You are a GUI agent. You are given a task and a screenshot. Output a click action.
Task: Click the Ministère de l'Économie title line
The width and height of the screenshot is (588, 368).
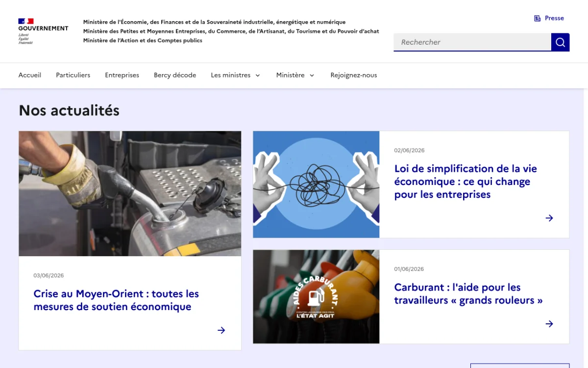click(215, 22)
